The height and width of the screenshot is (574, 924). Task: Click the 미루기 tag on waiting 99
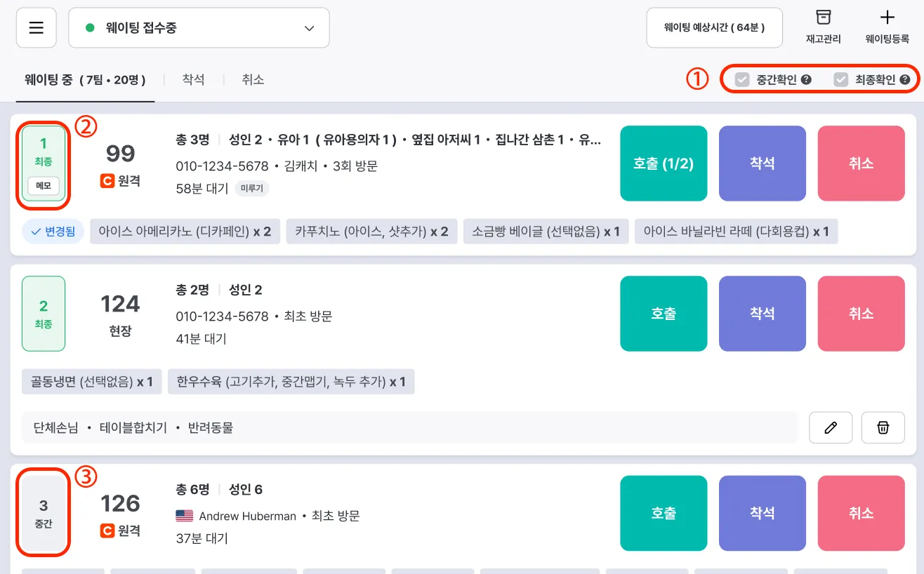point(252,188)
